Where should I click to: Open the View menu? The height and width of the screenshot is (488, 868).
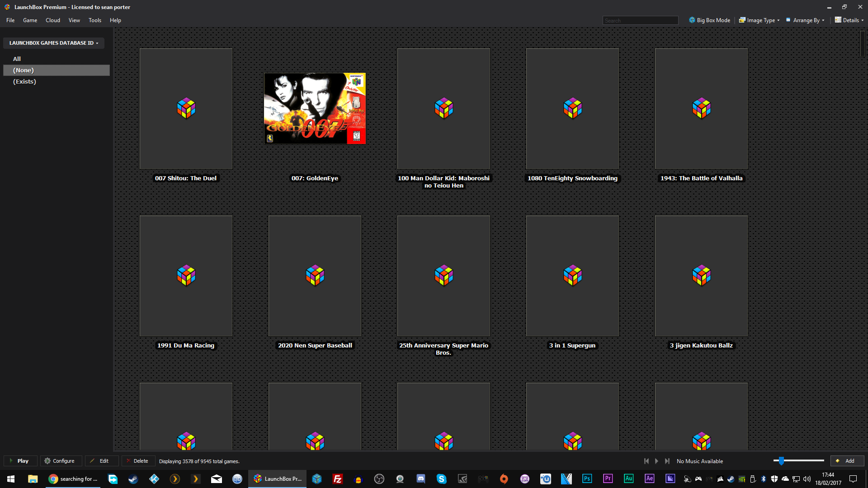click(x=74, y=20)
